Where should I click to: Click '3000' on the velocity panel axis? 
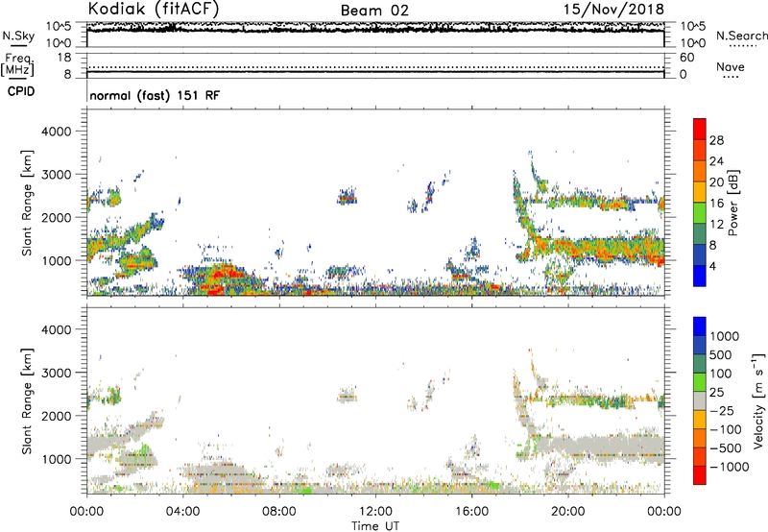tap(57, 373)
